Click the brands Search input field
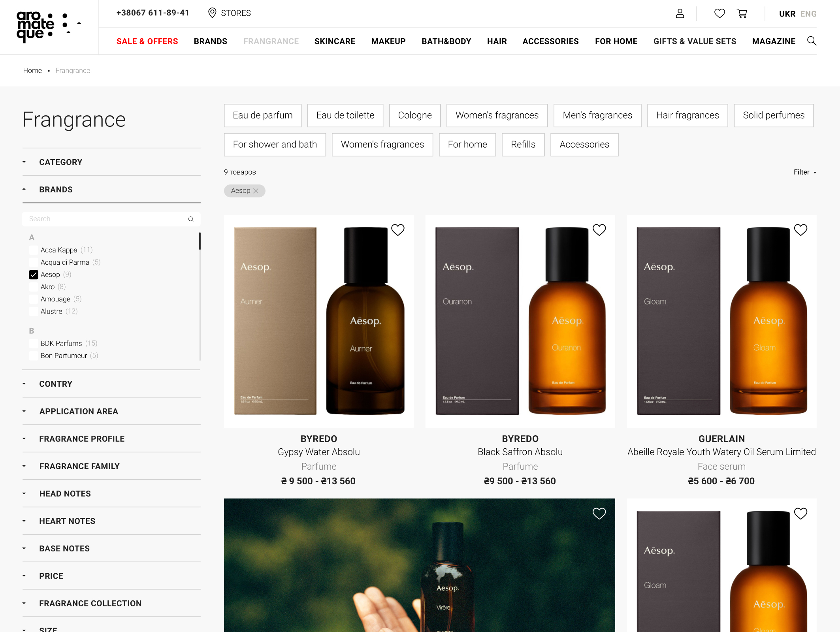This screenshot has width=840, height=632. coord(111,219)
